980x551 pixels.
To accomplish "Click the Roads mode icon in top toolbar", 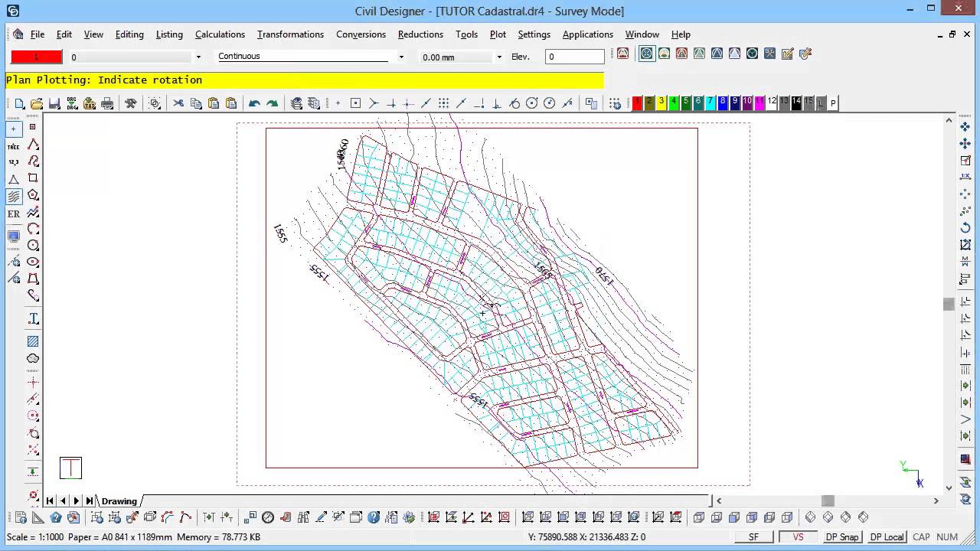I will (x=682, y=54).
